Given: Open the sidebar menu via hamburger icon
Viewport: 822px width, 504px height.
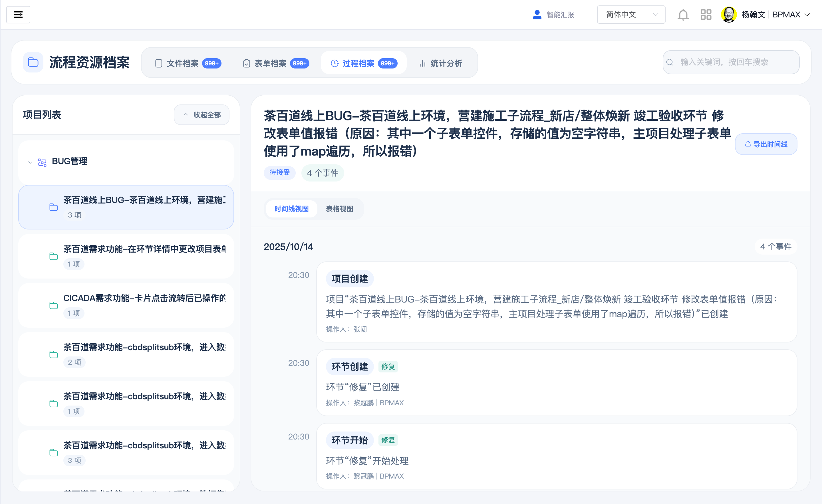Looking at the screenshot, I should pyautogui.click(x=18, y=15).
